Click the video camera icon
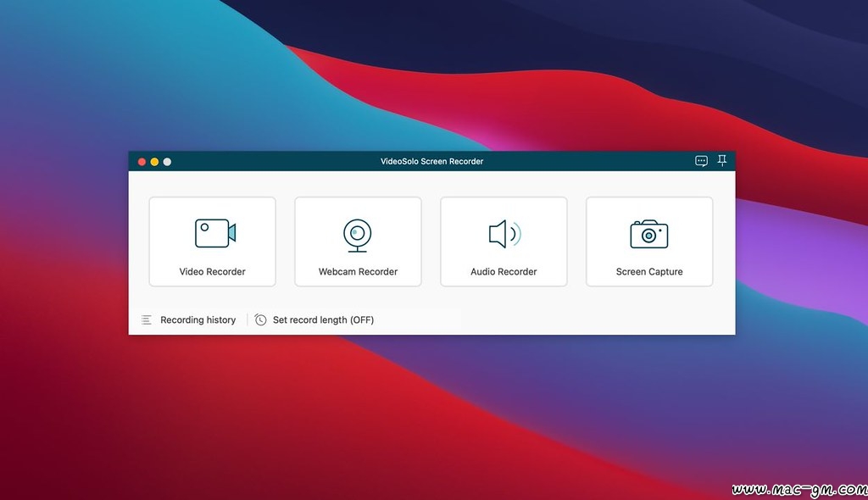Screen dimensions: 868x500 (215, 233)
